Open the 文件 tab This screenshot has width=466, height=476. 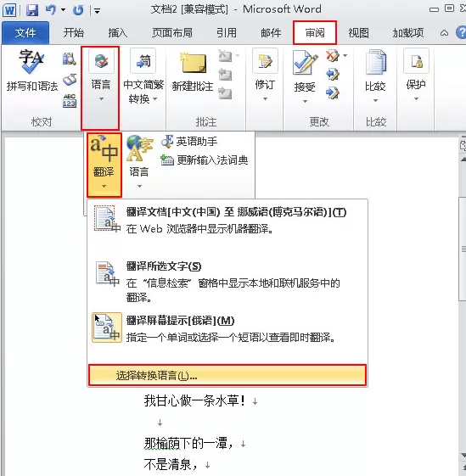click(x=25, y=32)
